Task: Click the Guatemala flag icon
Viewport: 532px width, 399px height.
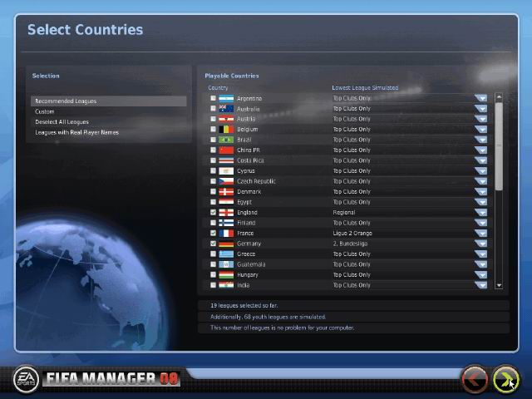Action: point(226,264)
